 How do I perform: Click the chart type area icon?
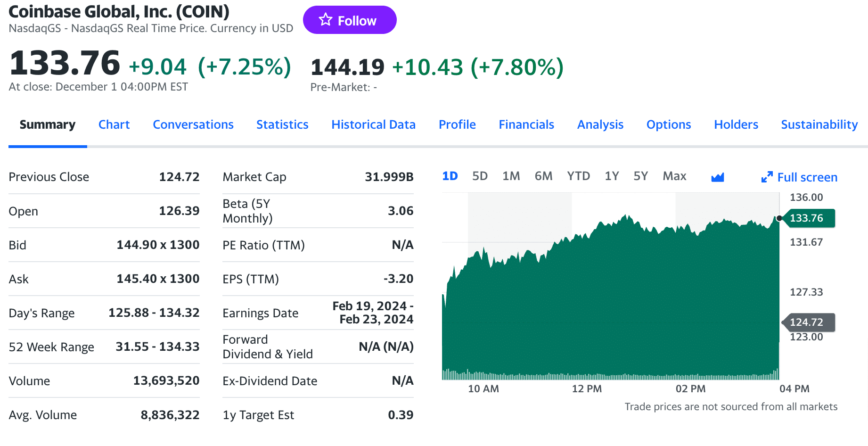click(717, 177)
